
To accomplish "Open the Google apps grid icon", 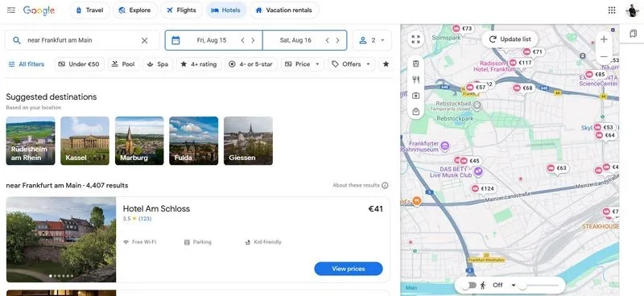I will (612, 10).
